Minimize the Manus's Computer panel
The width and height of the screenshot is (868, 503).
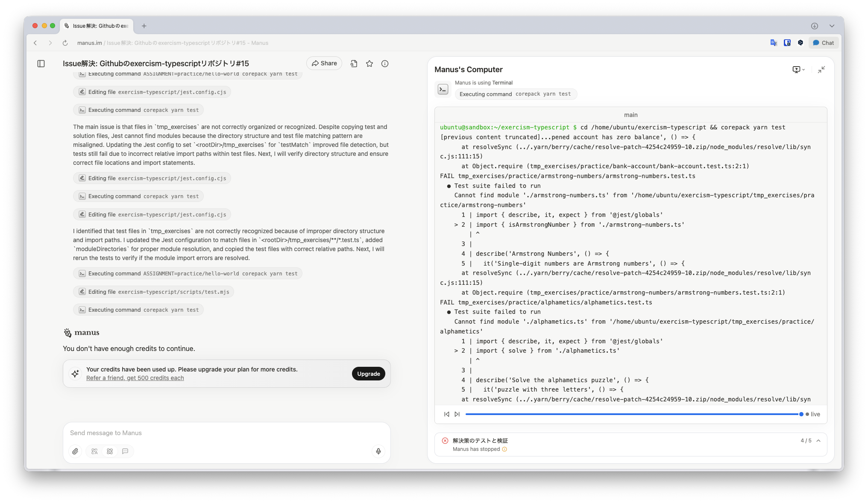click(821, 70)
